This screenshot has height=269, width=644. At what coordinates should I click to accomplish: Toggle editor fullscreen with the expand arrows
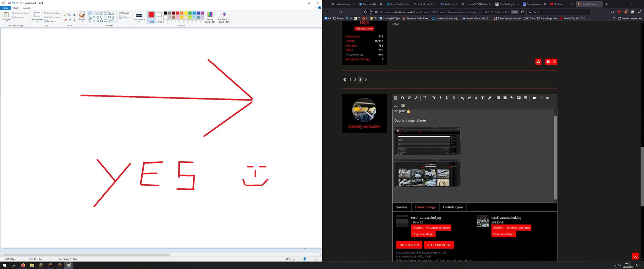click(x=416, y=98)
